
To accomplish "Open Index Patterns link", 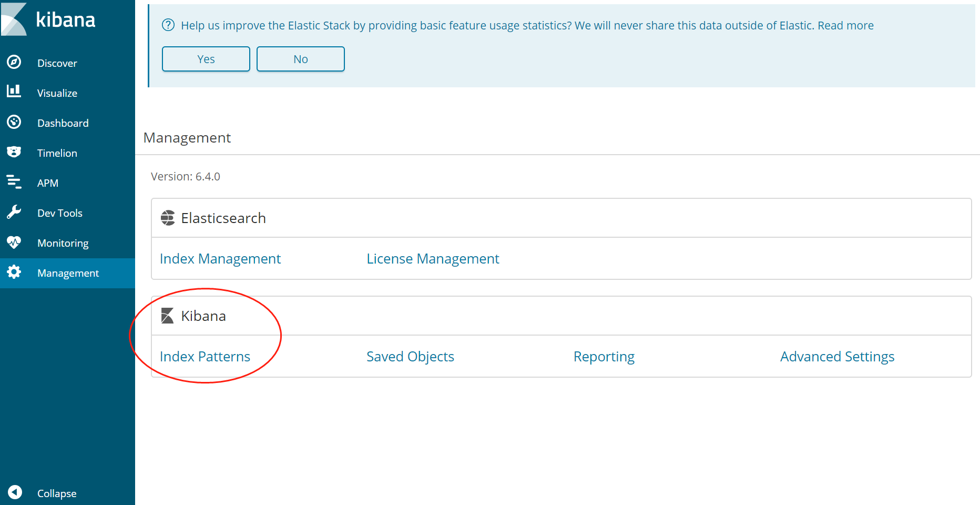I will pyautogui.click(x=205, y=357).
